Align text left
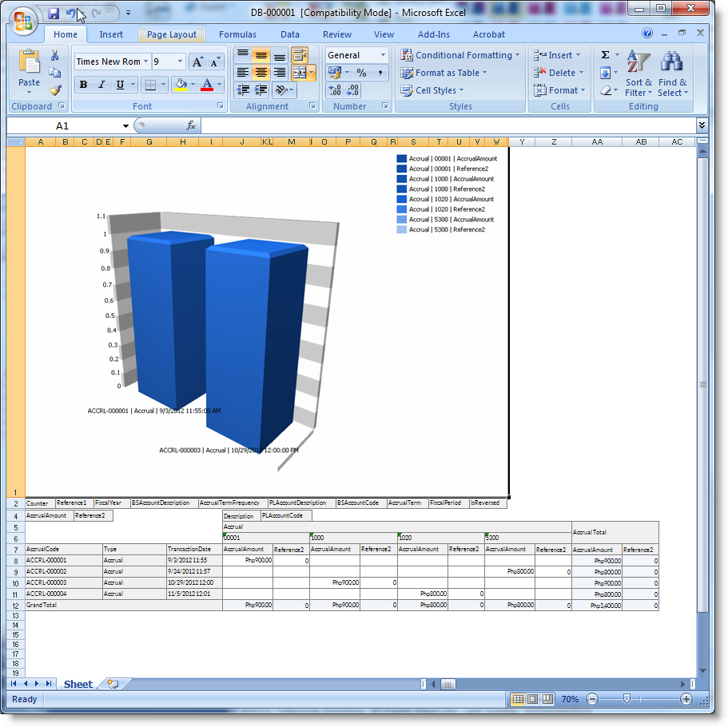728x727 pixels. click(242, 73)
